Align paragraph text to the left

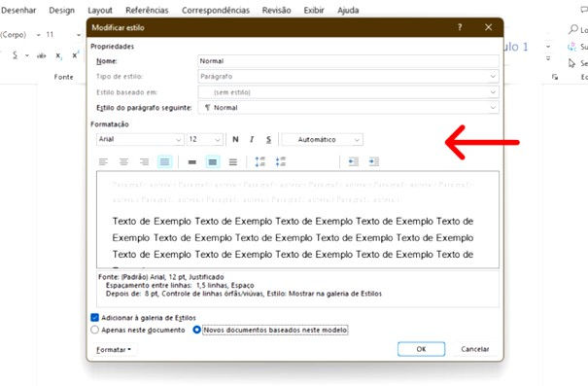tap(103, 162)
